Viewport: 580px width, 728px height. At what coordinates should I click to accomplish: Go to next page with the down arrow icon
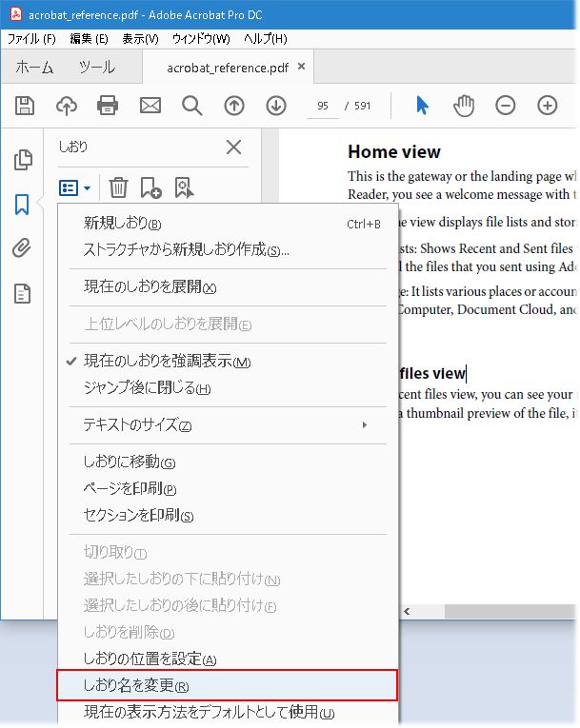point(276,106)
